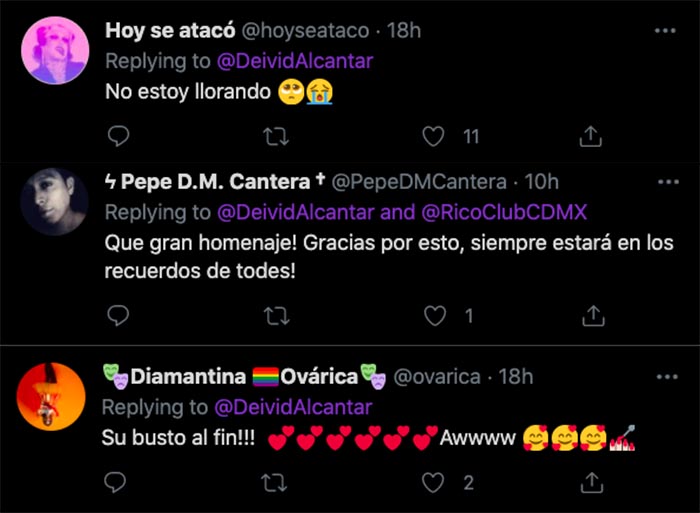
Task: Share the Hoy se atacó tweet
Action: 591,135
